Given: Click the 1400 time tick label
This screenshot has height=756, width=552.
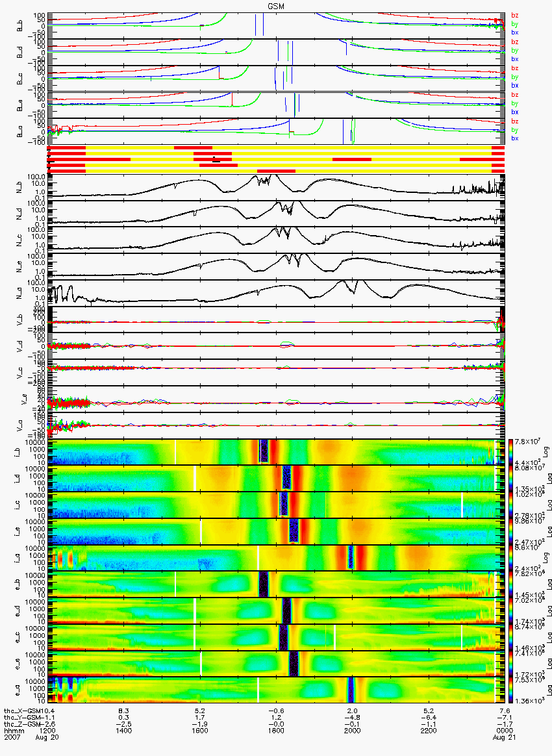Looking at the screenshot, I should (124, 731).
